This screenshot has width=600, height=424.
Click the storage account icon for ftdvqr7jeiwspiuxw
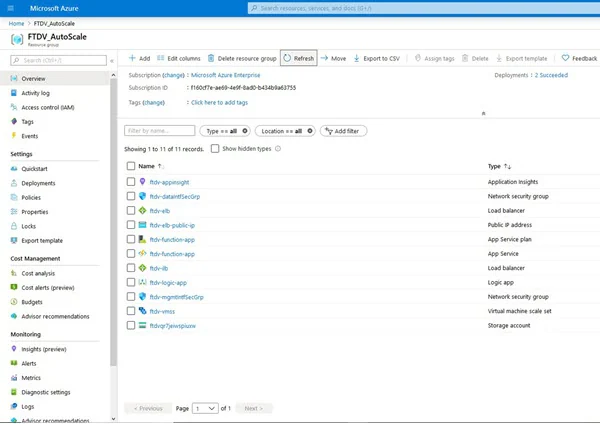point(142,325)
